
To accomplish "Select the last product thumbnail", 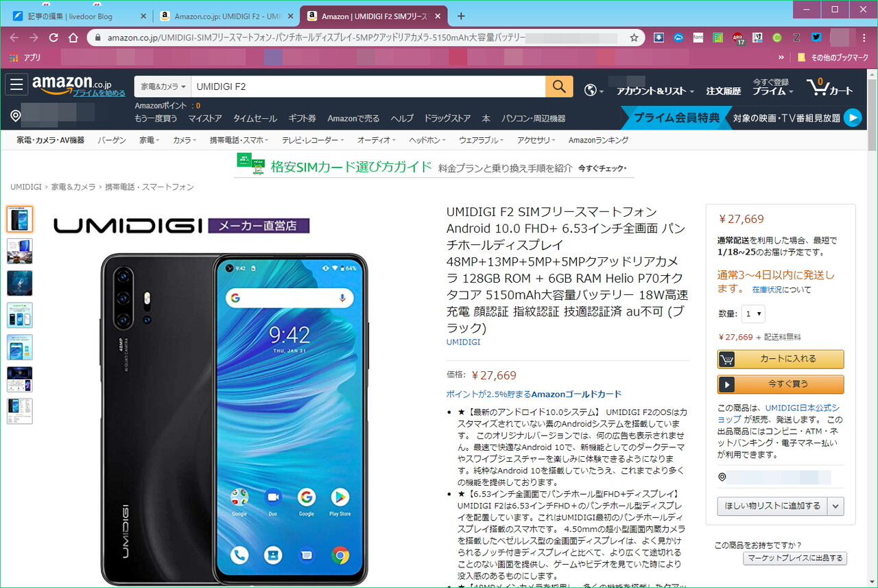I will [x=20, y=411].
